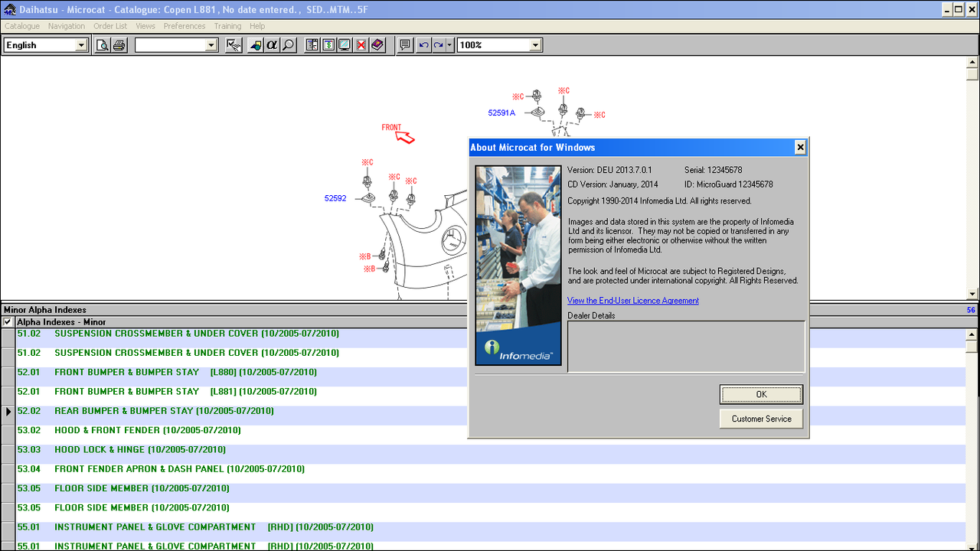Screen dimensions: 980x551
Task: Click the printer icon in toolbar
Action: tap(119, 45)
